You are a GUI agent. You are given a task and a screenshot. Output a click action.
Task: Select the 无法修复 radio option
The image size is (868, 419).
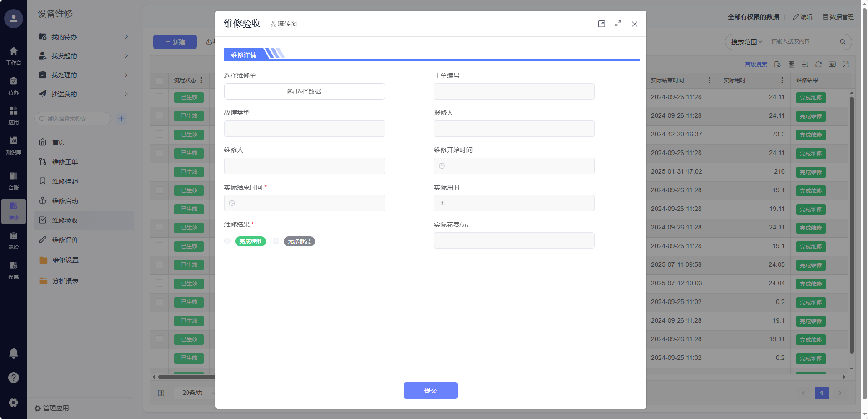coord(276,241)
